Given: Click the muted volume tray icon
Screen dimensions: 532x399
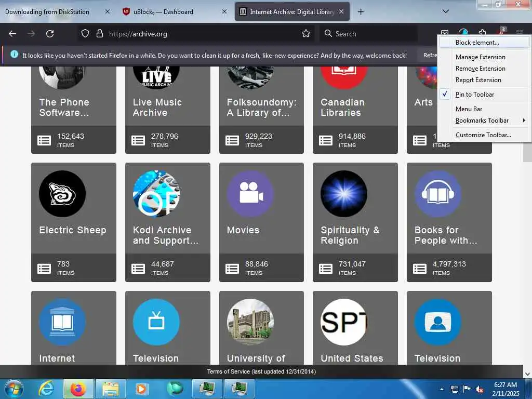Looking at the screenshot, I should pyautogui.click(x=479, y=389).
